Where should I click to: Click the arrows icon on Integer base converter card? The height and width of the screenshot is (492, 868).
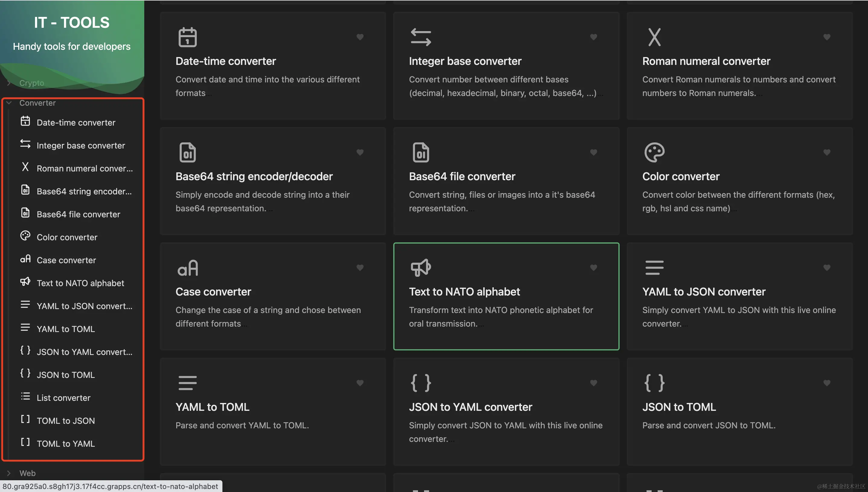coord(421,37)
